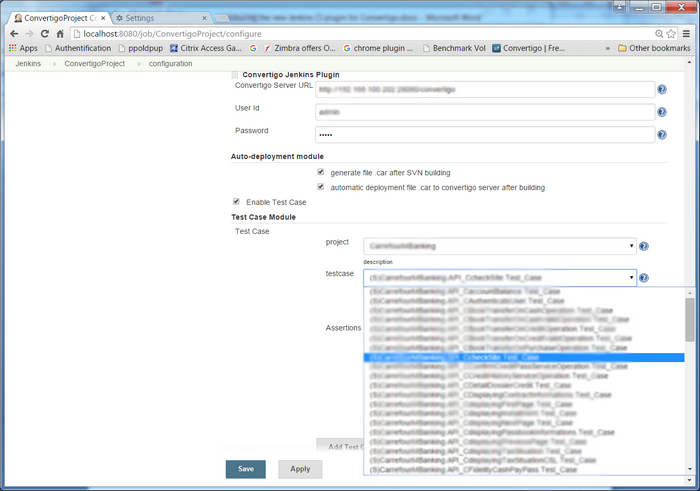
Task: Apply the configuration changes
Action: (x=300, y=469)
